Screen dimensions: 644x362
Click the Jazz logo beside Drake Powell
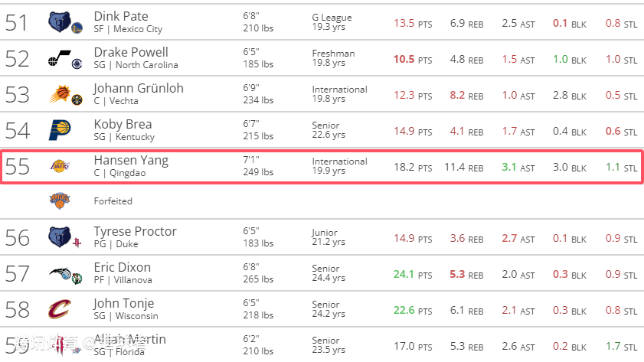[x=55, y=59]
